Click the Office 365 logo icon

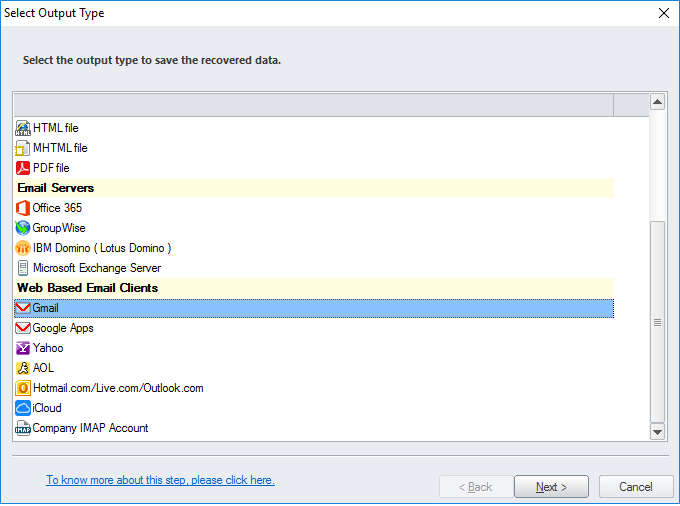[x=23, y=208]
